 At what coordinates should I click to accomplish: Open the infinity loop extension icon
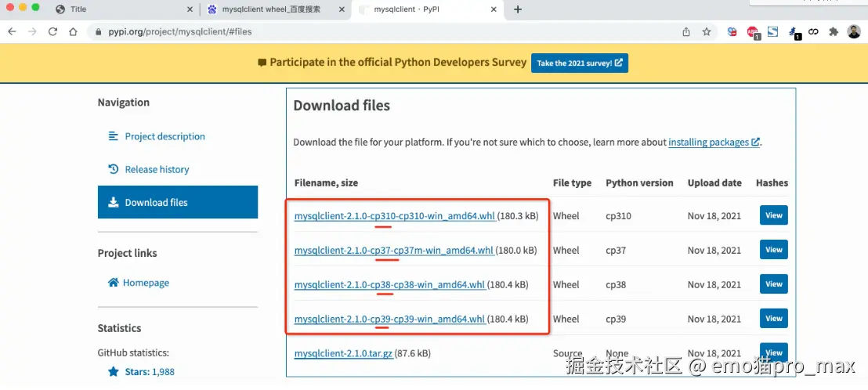click(813, 32)
